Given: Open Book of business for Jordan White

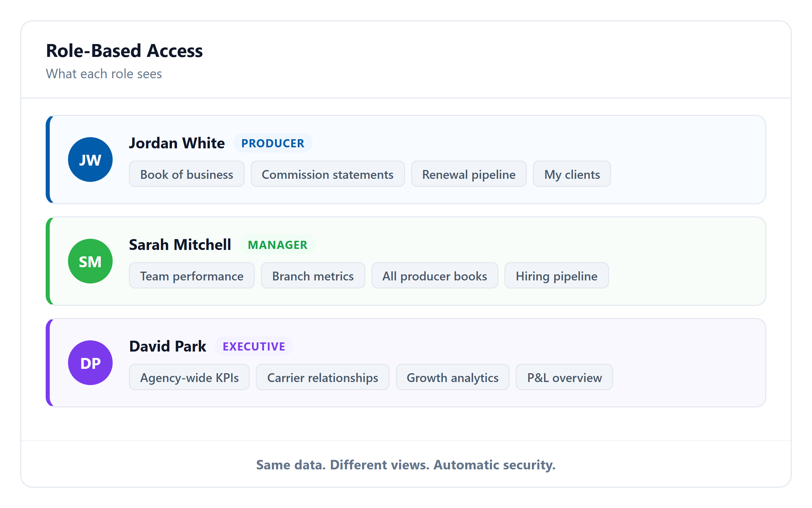Looking at the screenshot, I should (x=186, y=174).
